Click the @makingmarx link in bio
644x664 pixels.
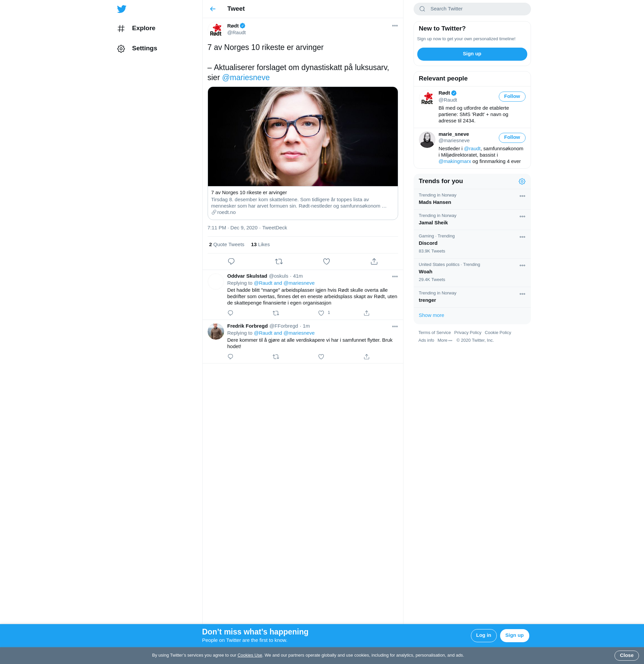pyautogui.click(x=454, y=162)
